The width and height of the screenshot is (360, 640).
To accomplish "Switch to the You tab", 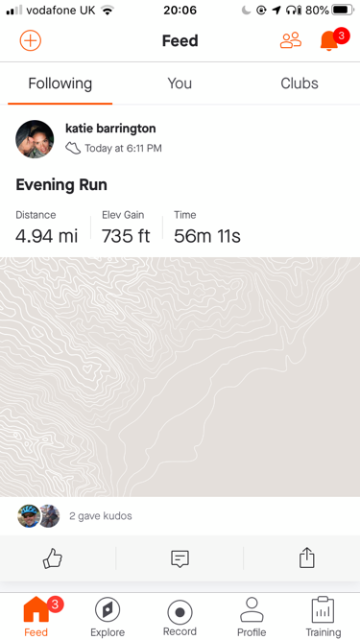I will coord(180,83).
